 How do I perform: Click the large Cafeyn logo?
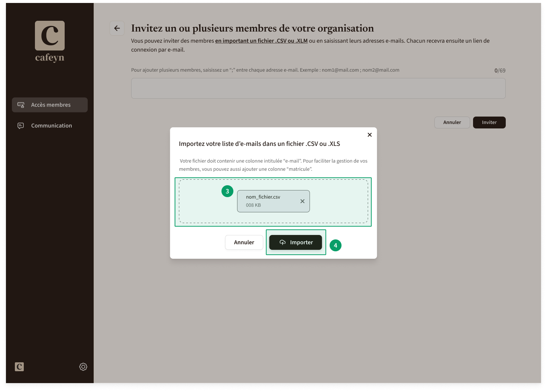tap(50, 41)
